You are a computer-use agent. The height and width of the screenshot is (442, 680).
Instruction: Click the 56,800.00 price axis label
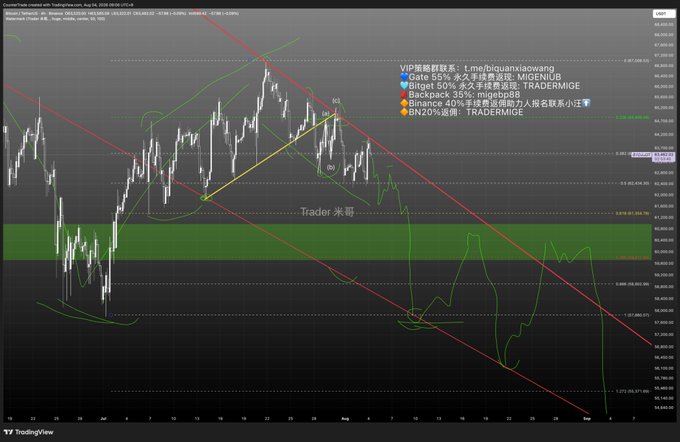(x=664, y=347)
